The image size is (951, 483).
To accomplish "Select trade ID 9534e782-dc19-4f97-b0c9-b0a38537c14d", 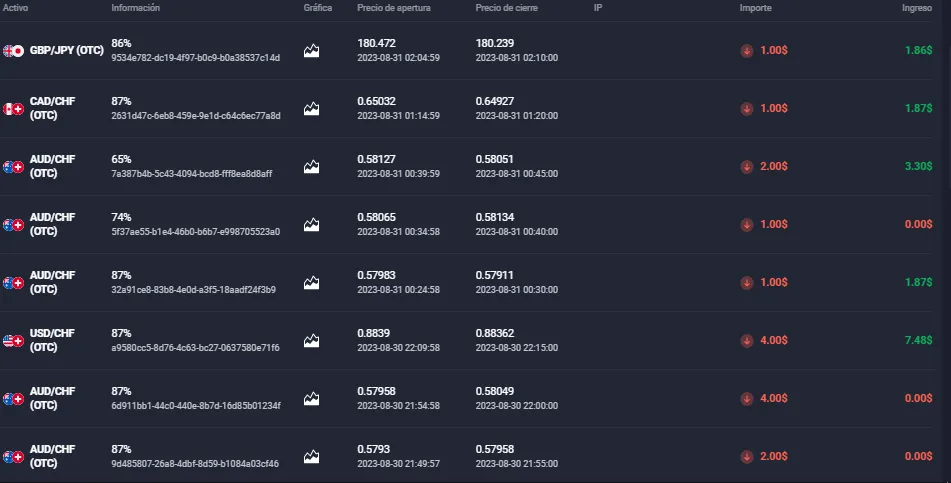I will [x=195, y=58].
